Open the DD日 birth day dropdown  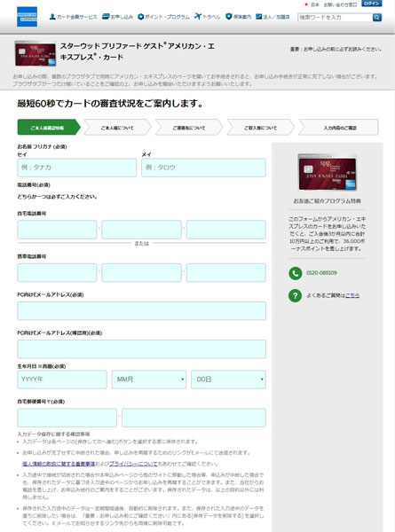229,379
